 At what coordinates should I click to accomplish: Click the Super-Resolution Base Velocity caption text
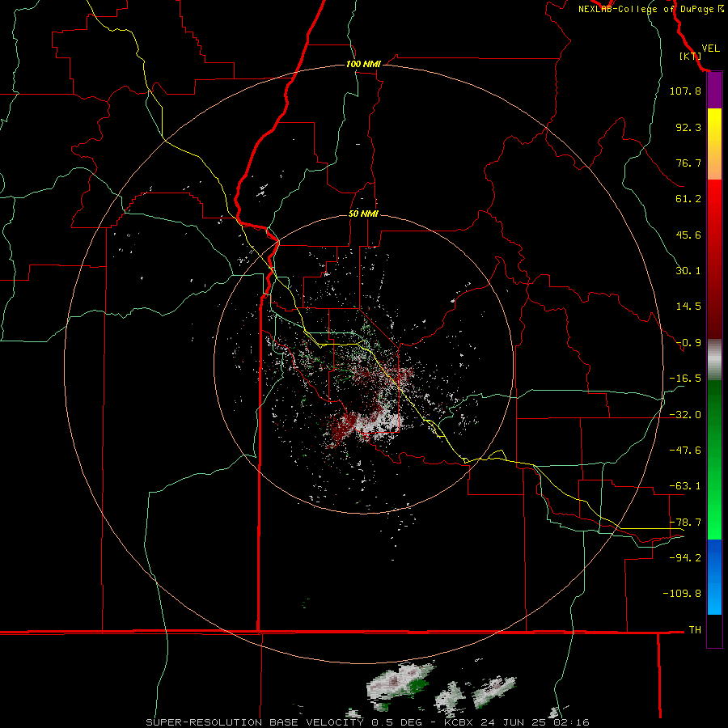coord(367,722)
